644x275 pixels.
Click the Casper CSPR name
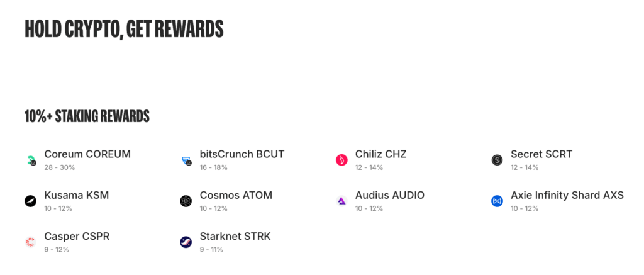(77, 237)
